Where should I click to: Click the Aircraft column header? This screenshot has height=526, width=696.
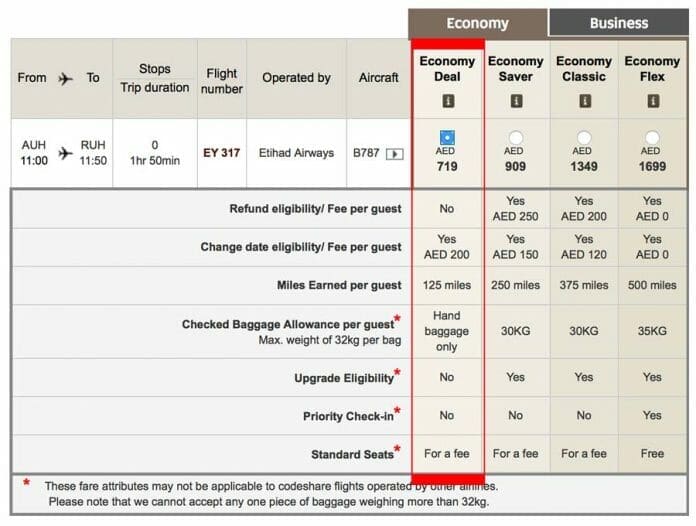point(379,78)
